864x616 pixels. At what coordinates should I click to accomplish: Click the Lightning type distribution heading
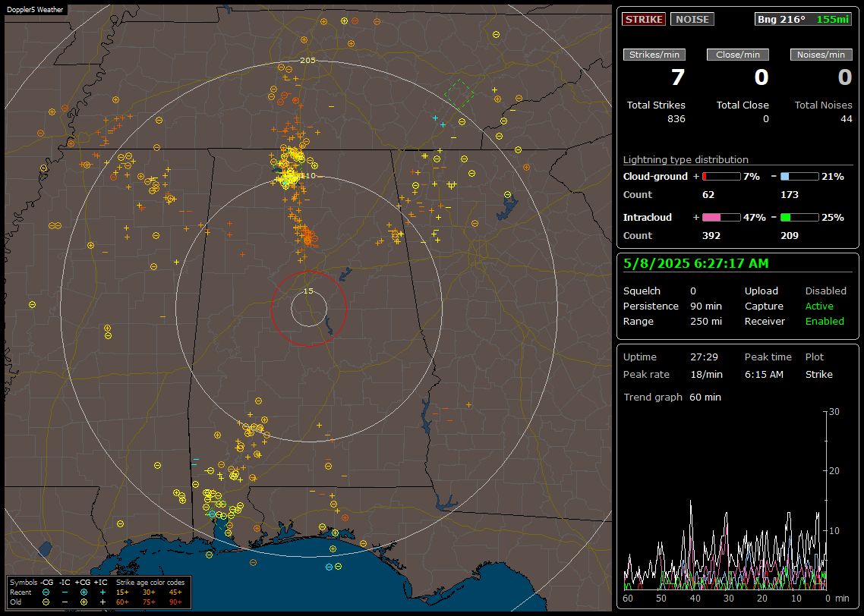pyautogui.click(x=686, y=159)
